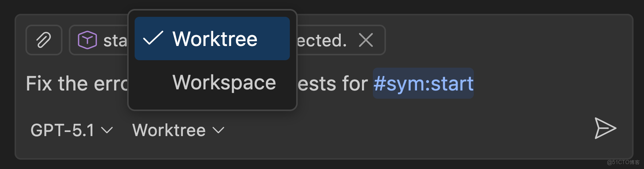The image size is (644, 169).
Task: Click the "sta" label on context chip
Action: coord(115,41)
